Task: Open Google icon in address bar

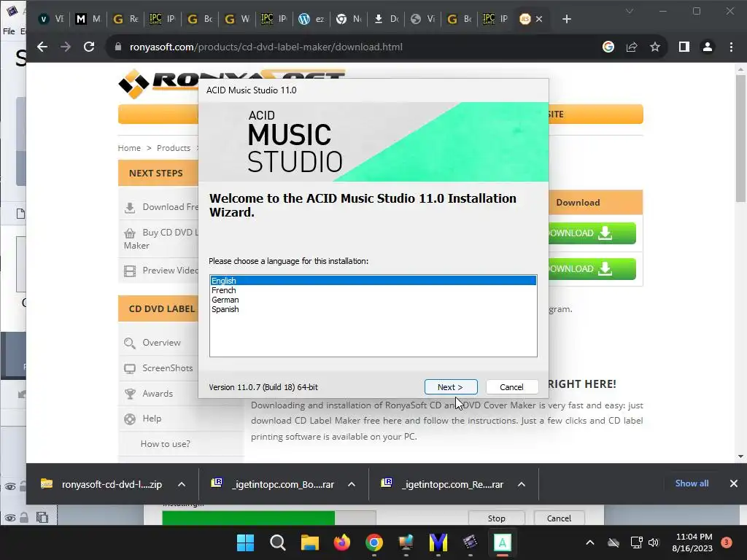Action: pos(608,47)
